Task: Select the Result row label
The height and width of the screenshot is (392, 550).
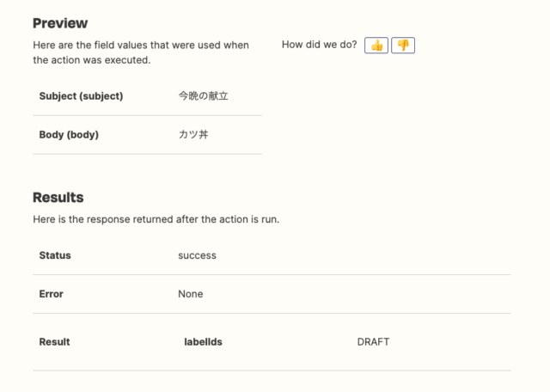Action: tap(54, 342)
